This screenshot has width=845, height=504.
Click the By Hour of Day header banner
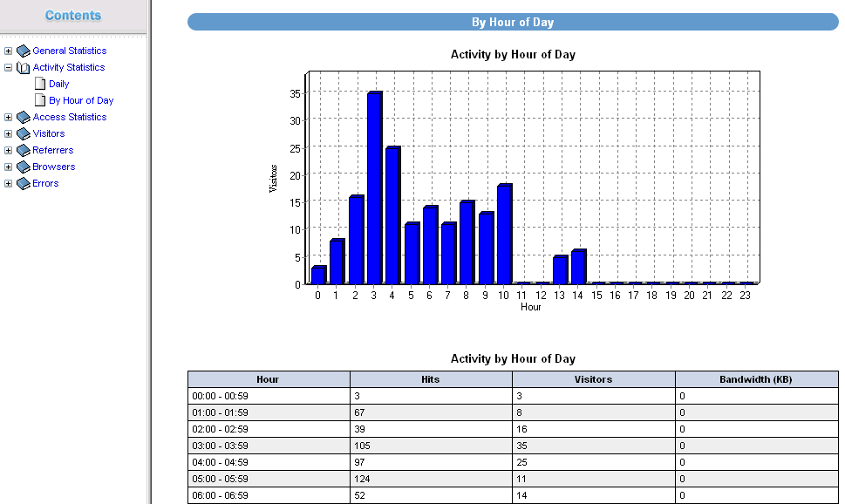tap(513, 22)
